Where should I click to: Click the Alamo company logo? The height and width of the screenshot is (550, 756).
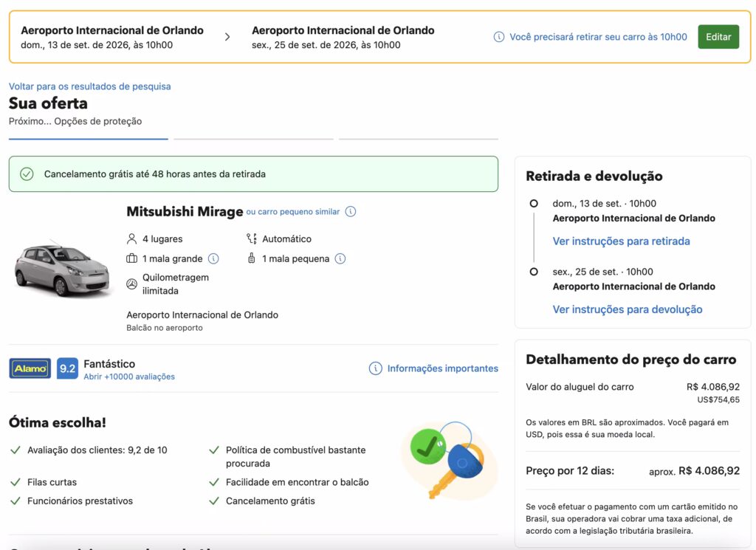30,368
